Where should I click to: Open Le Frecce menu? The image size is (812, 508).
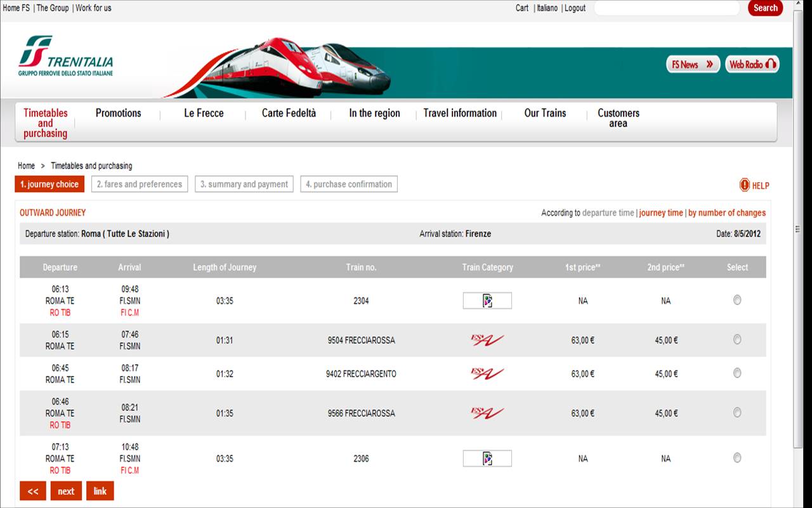click(x=204, y=113)
